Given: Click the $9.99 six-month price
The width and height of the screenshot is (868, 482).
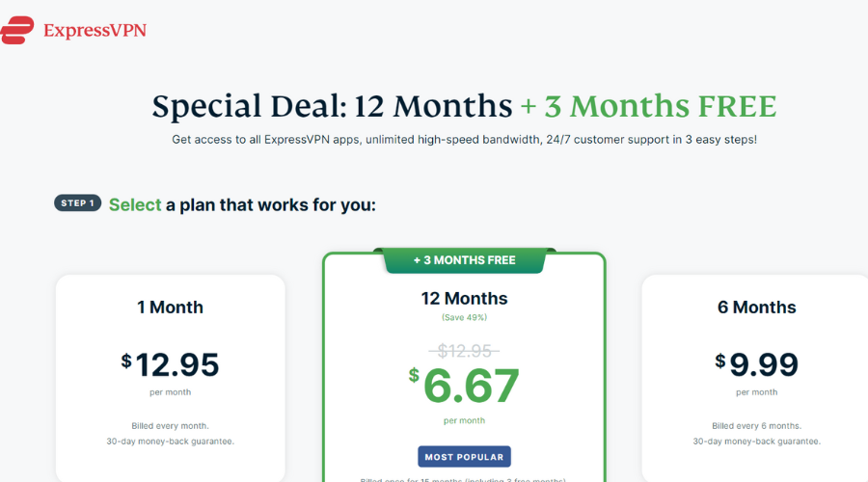Looking at the screenshot, I should coord(756,364).
